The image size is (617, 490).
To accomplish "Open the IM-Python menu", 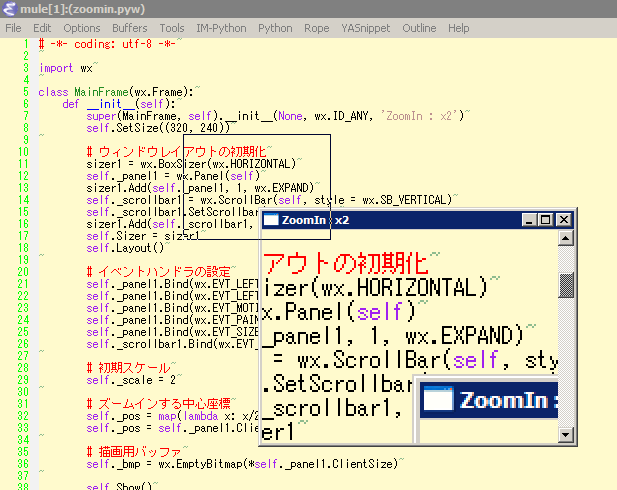I will point(221,28).
